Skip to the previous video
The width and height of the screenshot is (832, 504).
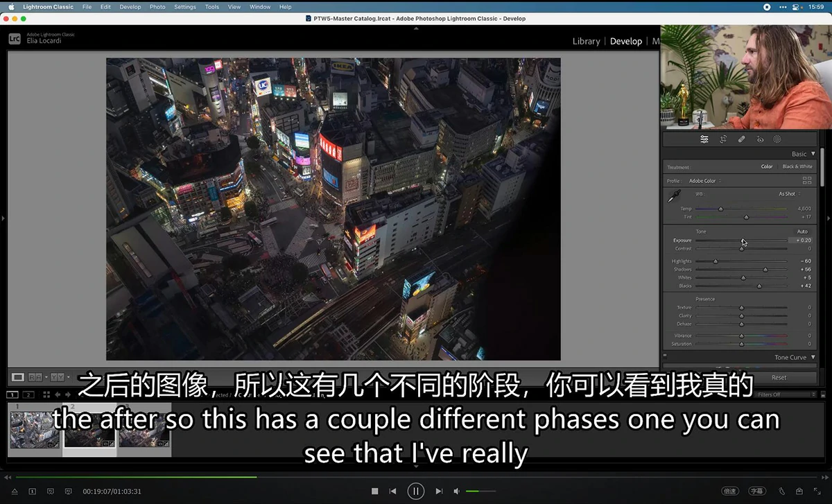(392, 492)
